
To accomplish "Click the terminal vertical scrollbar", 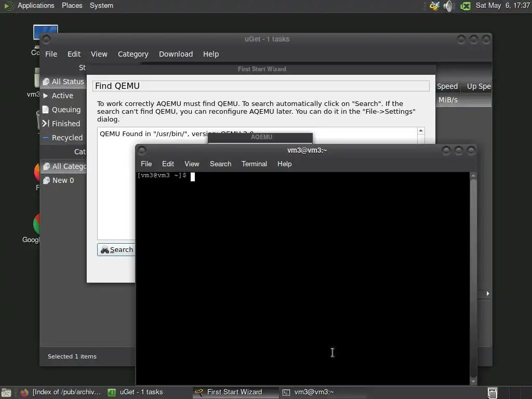I will (473, 278).
